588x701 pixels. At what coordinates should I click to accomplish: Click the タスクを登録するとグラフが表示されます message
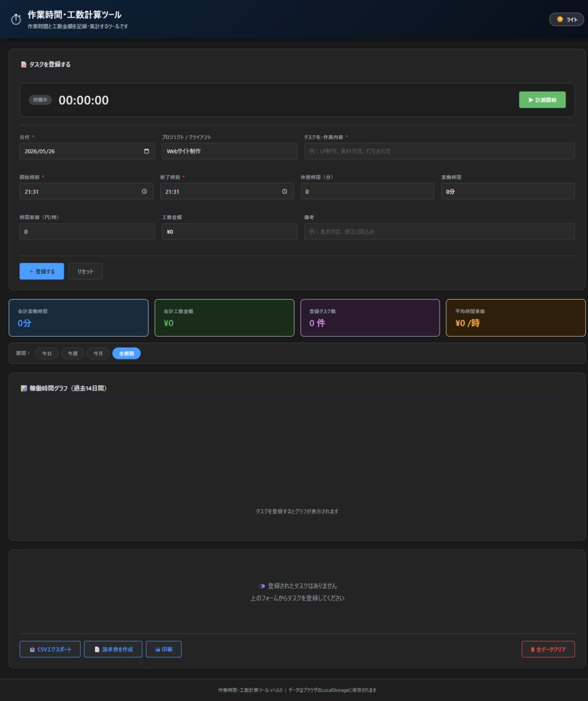(297, 511)
